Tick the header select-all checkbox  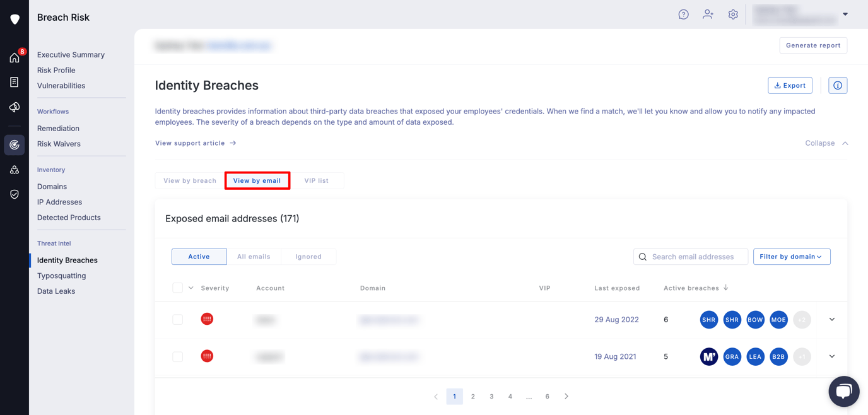[177, 288]
